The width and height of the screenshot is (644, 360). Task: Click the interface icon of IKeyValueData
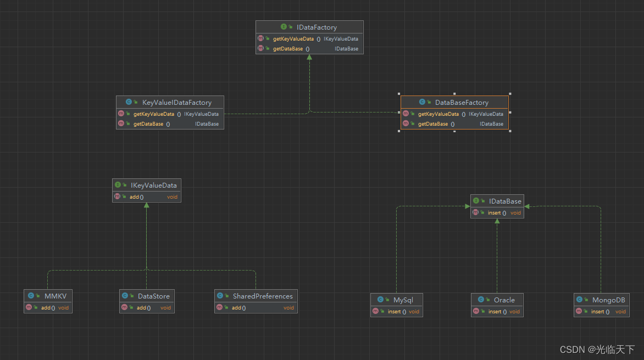(x=118, y=185)
